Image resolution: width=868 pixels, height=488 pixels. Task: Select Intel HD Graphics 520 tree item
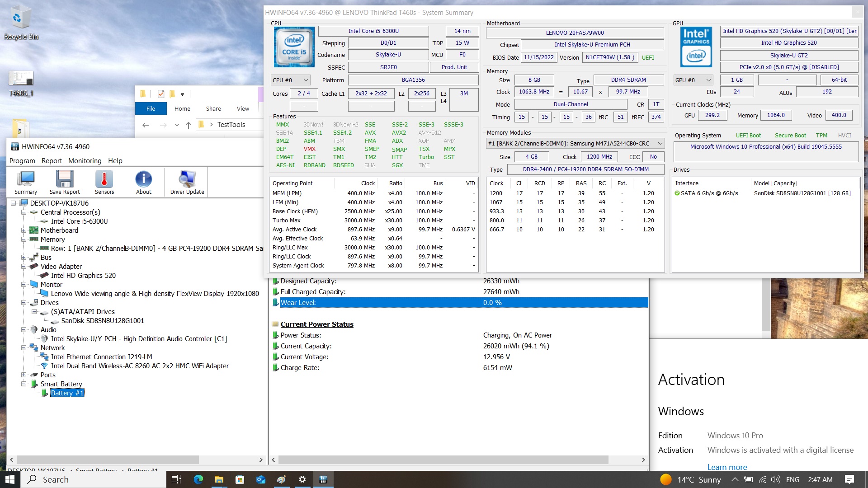tap(83, 276)
